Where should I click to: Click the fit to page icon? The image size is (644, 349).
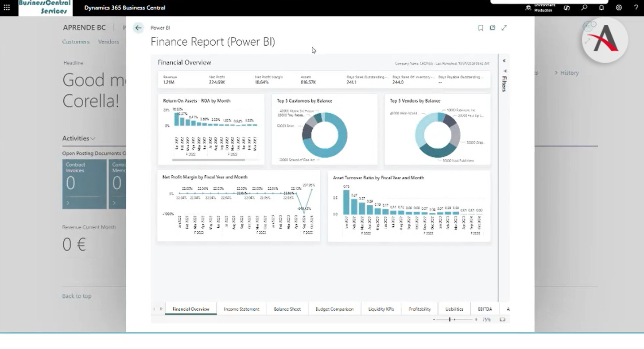[502, 319]
